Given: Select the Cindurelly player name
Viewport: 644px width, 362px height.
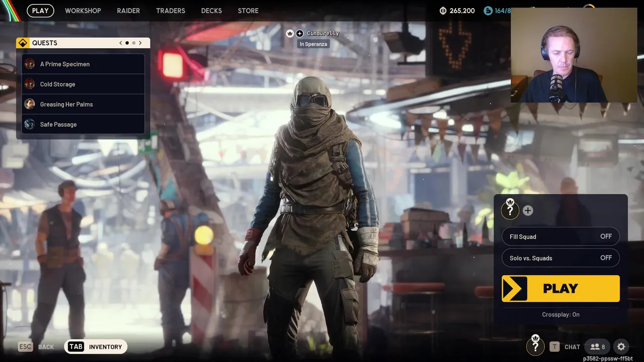Looking at the screenshot, I should click(323, 33).
